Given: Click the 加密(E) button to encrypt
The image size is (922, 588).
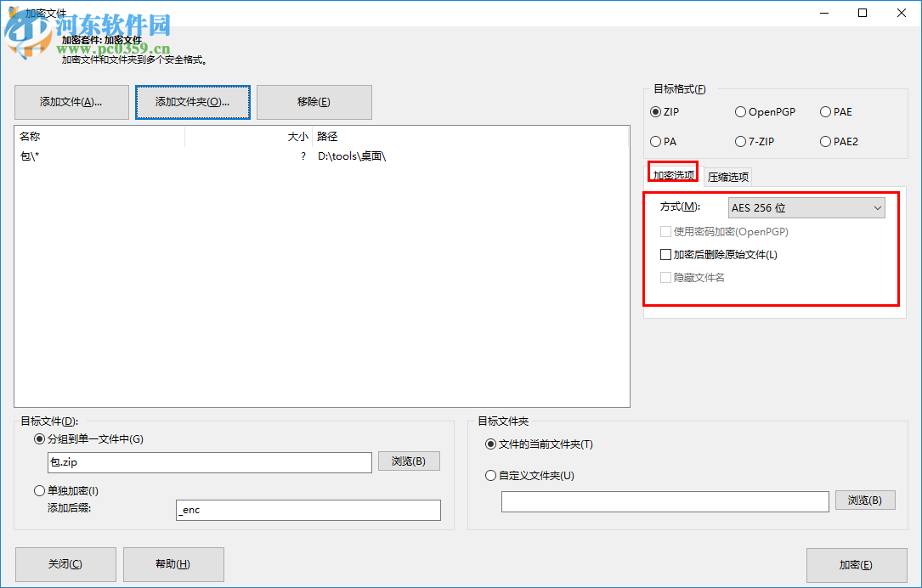Looking at the screenshot, I should point(856,564).
